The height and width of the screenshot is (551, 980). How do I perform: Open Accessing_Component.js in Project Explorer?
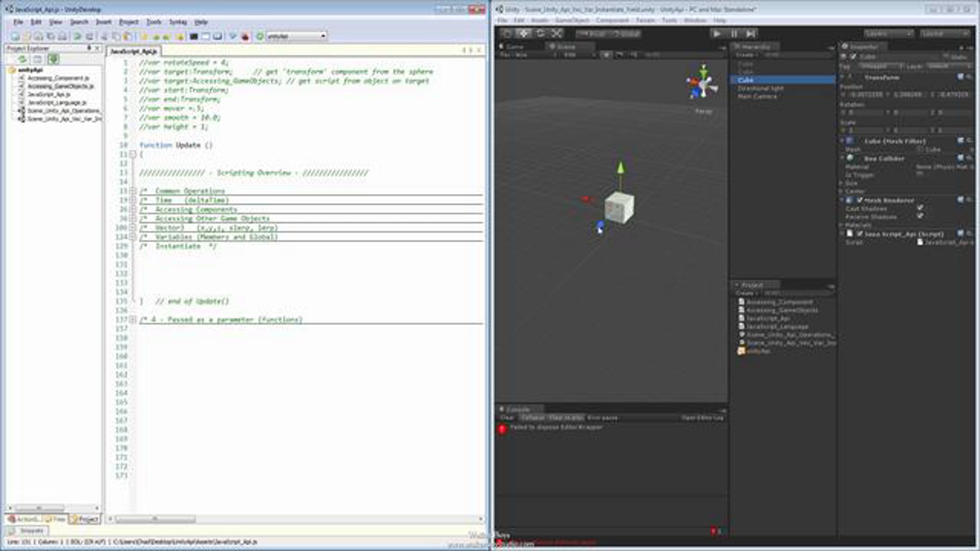[58, 78]
